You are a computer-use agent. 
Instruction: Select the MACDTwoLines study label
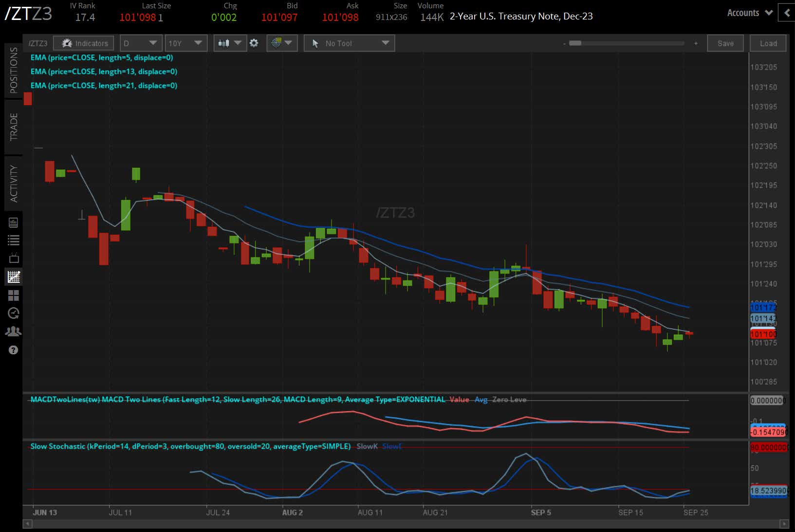(238, 400)
